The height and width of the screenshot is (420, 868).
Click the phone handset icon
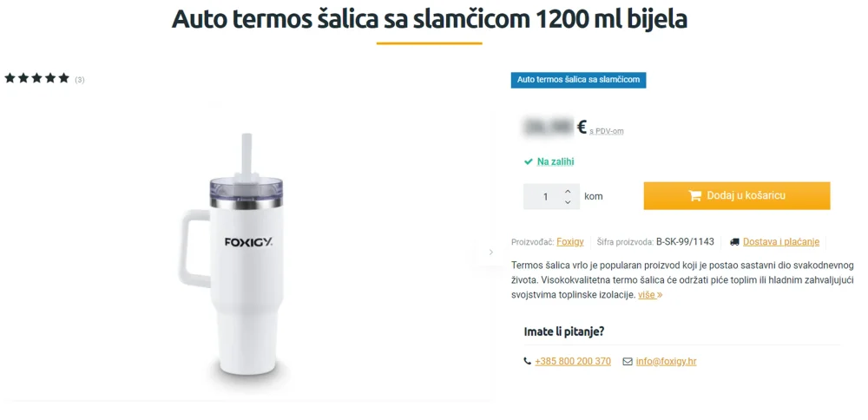coord(527,361)
